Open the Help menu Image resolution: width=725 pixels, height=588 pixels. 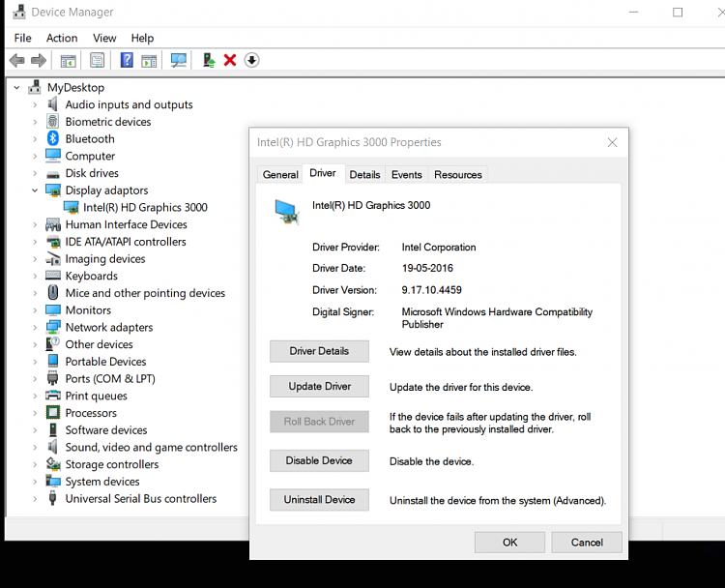[x=142, y=38]
